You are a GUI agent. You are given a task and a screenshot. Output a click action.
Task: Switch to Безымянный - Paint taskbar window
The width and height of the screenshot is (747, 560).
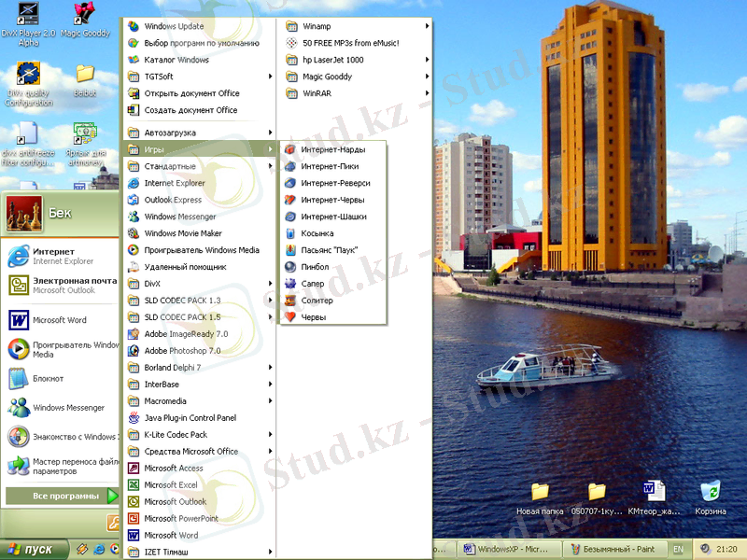[x=613, y=550]
